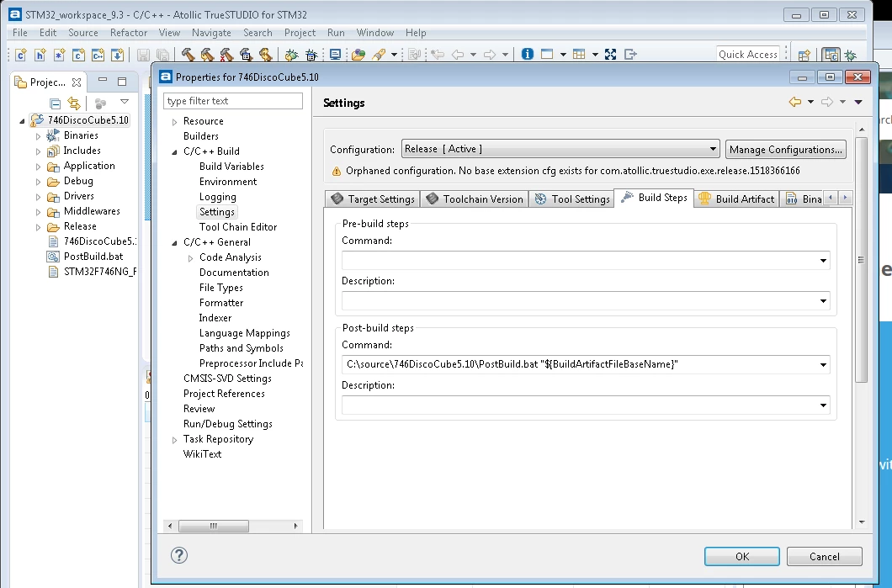The image size is (892, 588).
Task: Open the dialog view menu dropdown triangle
Action: pos(858,102)
